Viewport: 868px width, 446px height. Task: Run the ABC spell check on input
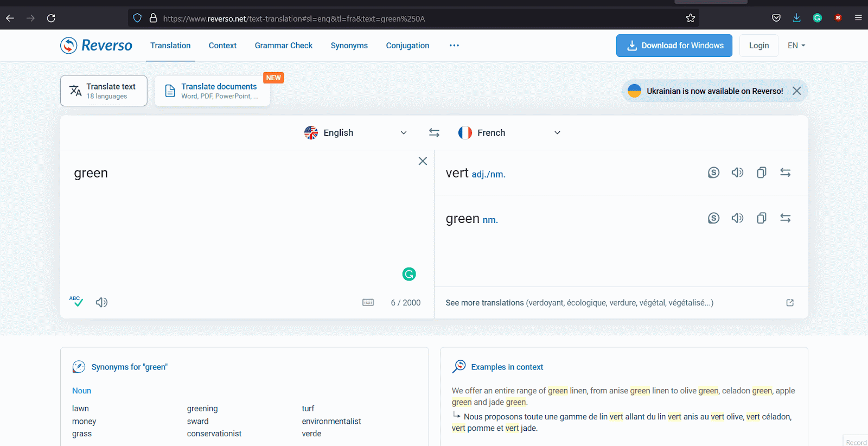[x=76, y=302]
